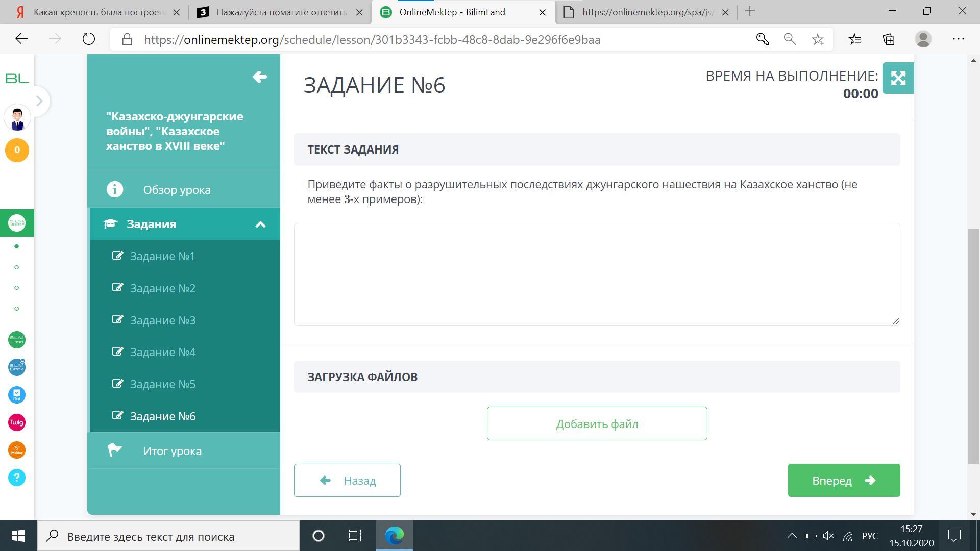Collapse the Задания section chevron
The height and width of the screenshot is (551, 980).
click(x=260, y=224)
